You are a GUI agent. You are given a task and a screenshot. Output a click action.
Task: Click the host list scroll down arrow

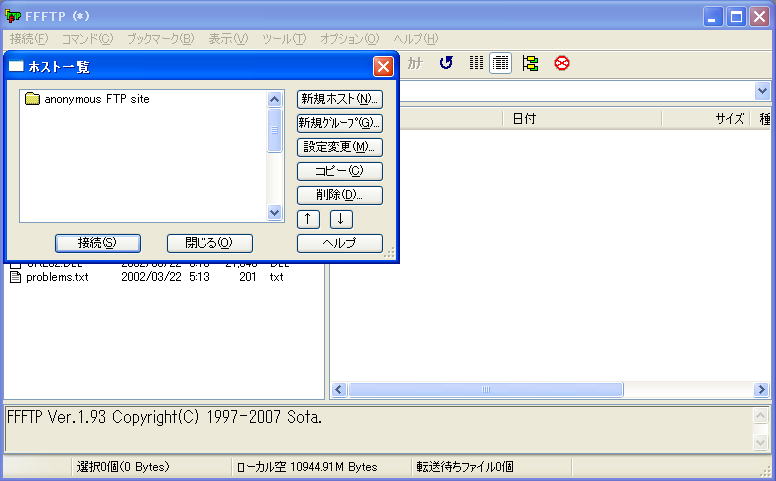(x=275, y=213)
